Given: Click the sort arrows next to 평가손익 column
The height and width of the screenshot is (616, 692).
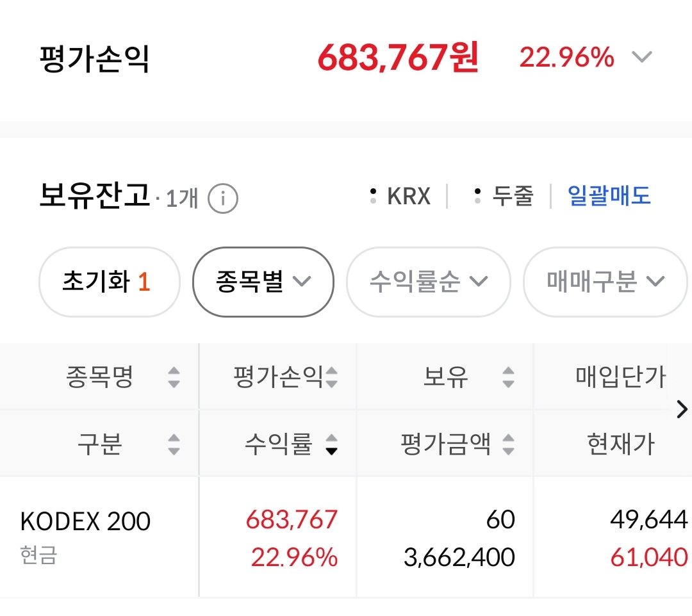Looking at the screenshot, I should [331, 377].
